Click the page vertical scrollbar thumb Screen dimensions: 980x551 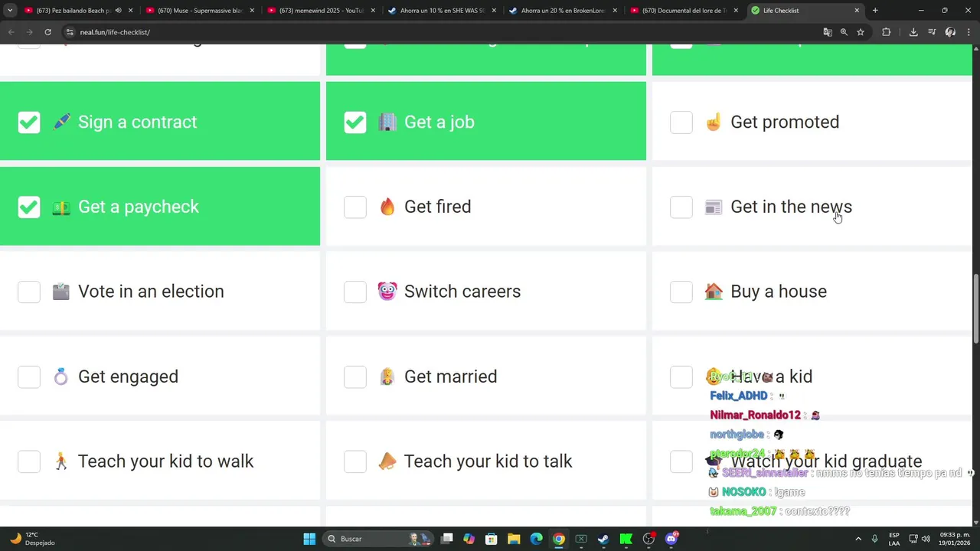(x=976, y=309)
